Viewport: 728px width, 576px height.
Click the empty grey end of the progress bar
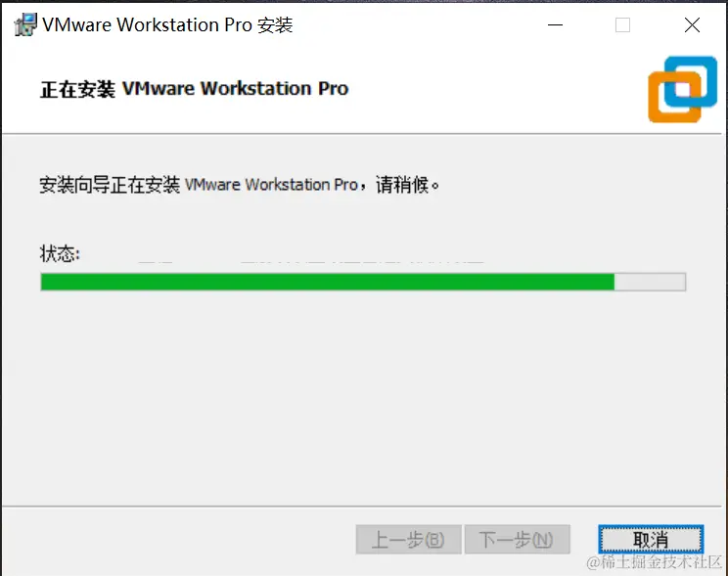coord(650,282)
